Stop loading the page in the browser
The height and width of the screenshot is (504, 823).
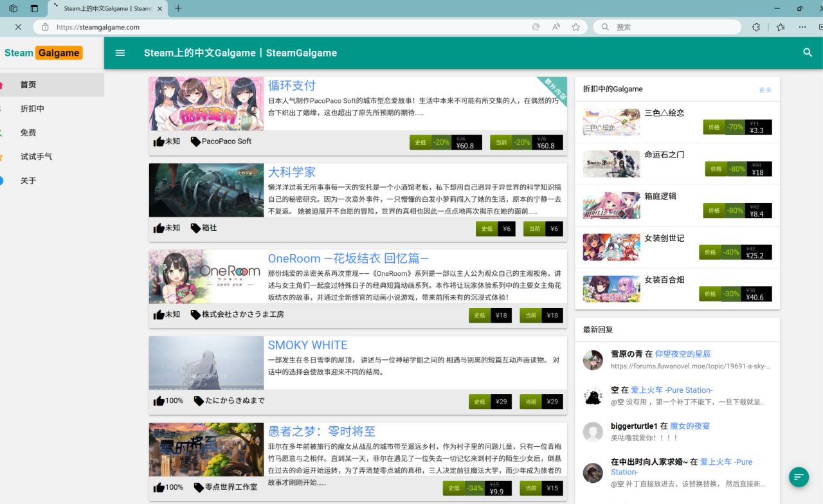point(18,27)
